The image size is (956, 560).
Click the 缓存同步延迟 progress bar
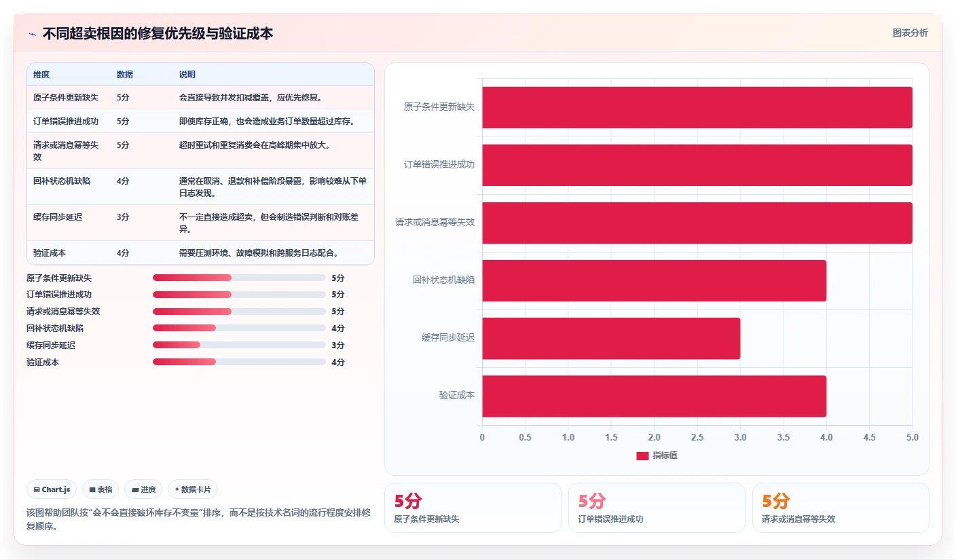tap(239, 345)
